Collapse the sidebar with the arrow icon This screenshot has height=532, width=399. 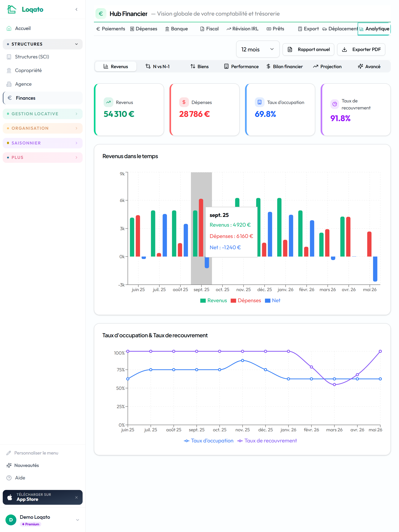coord(76,9)
